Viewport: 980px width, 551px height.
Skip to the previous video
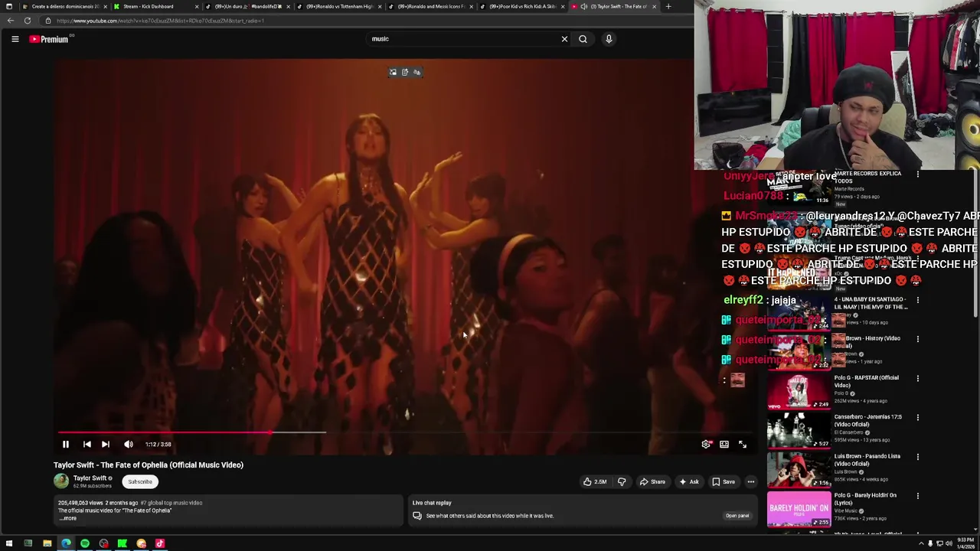87,444
